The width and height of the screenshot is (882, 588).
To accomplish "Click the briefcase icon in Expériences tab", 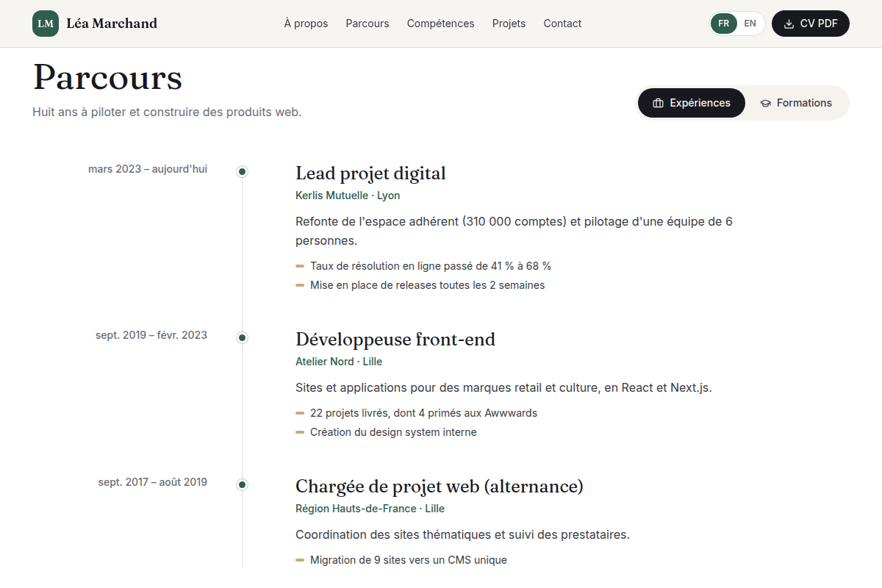I will click(x=659, y=103).
